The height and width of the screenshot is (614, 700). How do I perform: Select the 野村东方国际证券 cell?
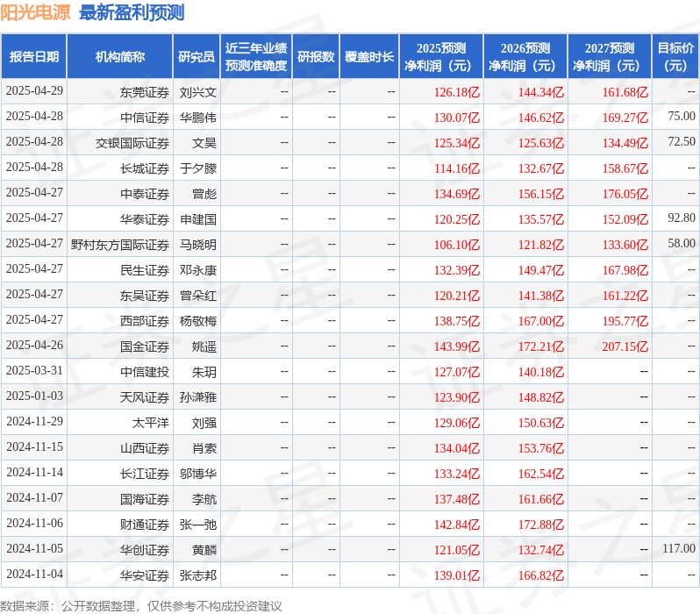pyautogui.click(x=120, y=245)
